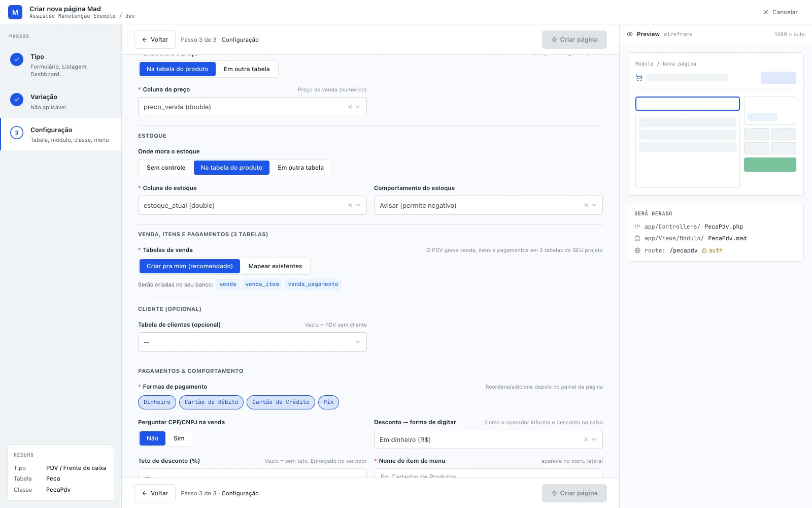Image resolution: width=812 pixels, height=508 pixels.
Task: Choose Em outra tabela for stock
Action: pyautogui.click(x=300, y=168)
